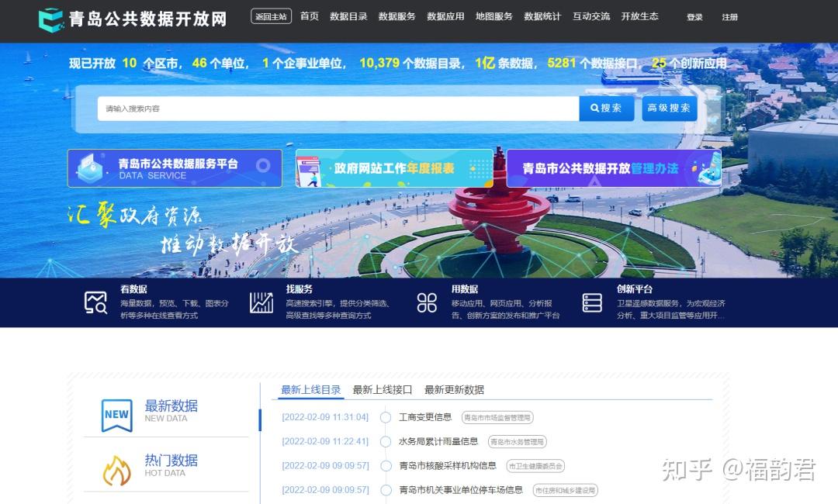Select the 看数据 magnifier chart icon
This screenshot has width=838, height=504.
point(96,302)
